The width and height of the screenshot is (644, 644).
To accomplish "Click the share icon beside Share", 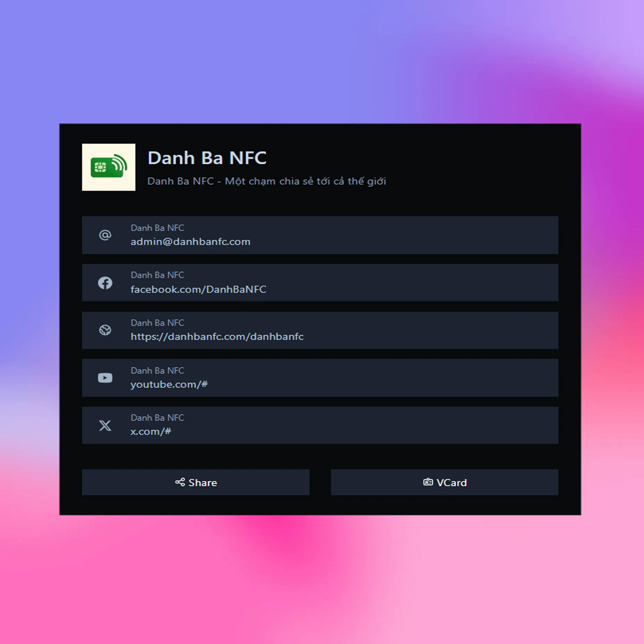I will (x=180, y=482).
